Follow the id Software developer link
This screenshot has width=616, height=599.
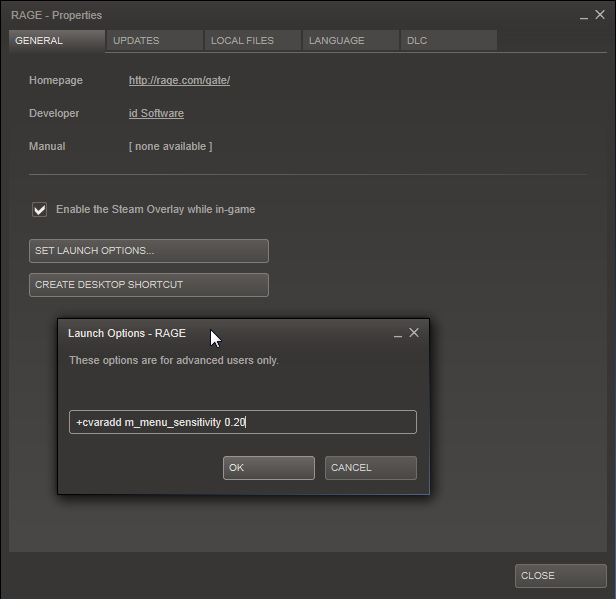click(156, 114)
